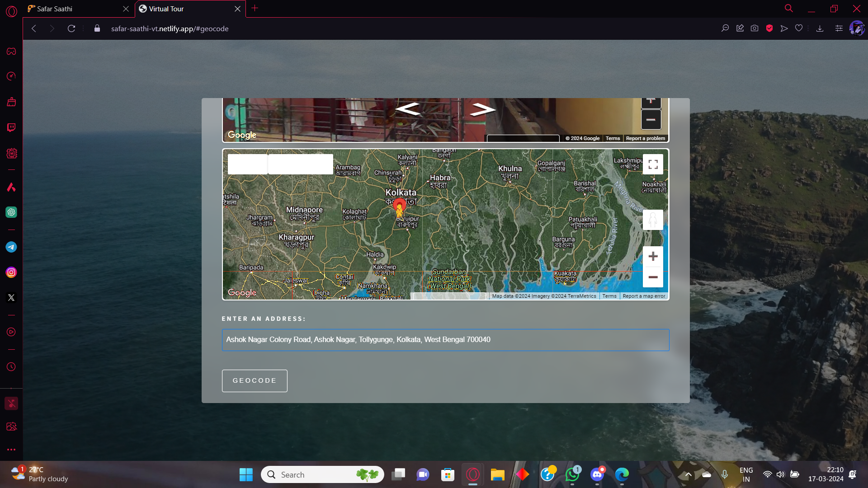The image size is (868, 488).
Task: Click Report a map error link
Action: (x=644, y=296)
